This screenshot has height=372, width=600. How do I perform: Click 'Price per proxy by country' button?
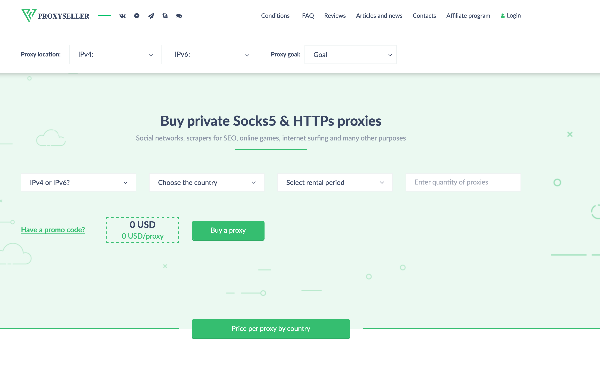[x=271, y=329]
